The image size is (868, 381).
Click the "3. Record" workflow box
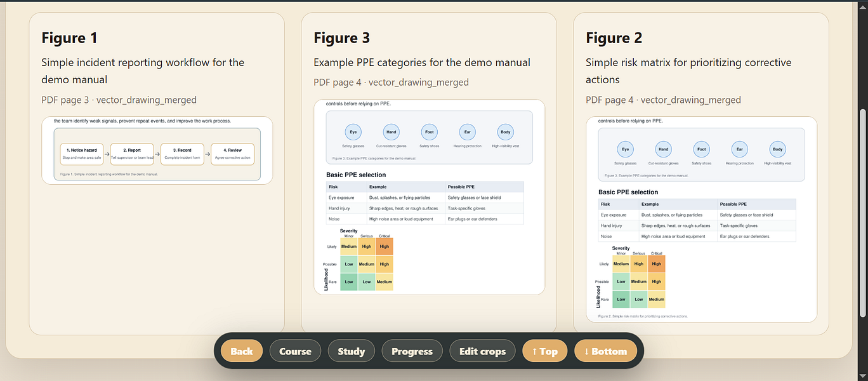[182, 154]
